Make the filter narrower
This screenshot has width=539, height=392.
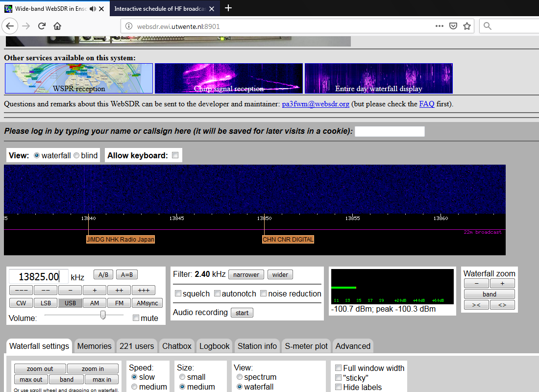click(246, 274)
